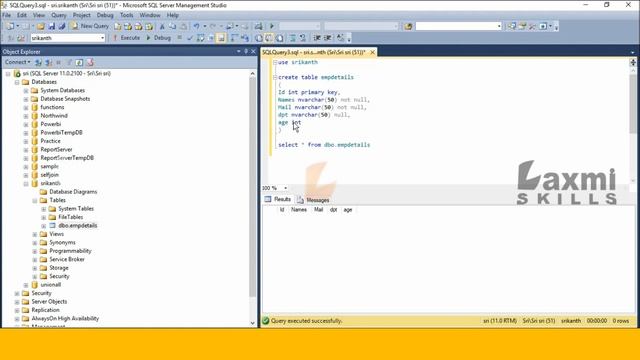Click the Open File folder icon

[x=40, y=27]
